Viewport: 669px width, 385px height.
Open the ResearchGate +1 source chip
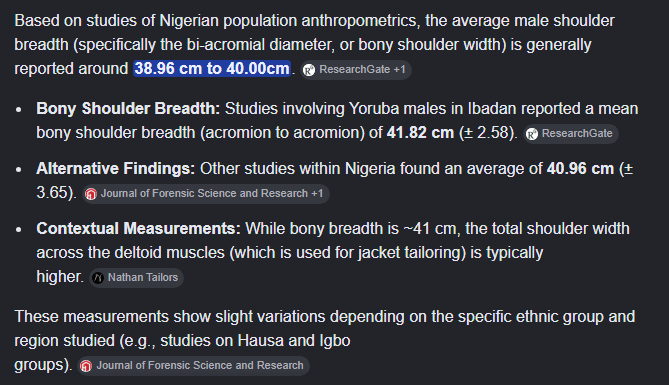(356, 70)
